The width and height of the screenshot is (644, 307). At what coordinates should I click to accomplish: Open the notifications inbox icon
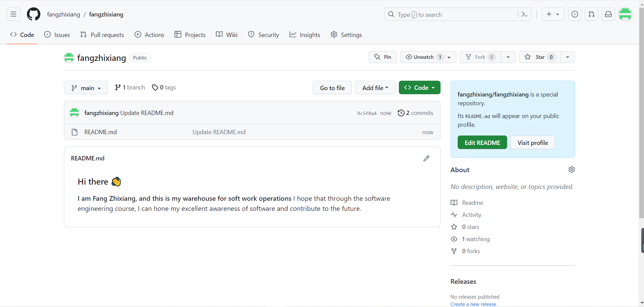coord(608,14)
